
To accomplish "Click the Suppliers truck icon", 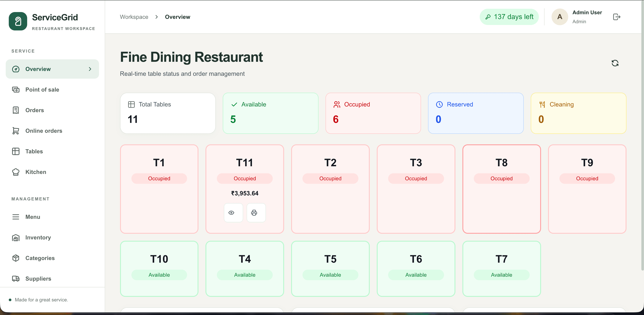I will coord(16,278).
